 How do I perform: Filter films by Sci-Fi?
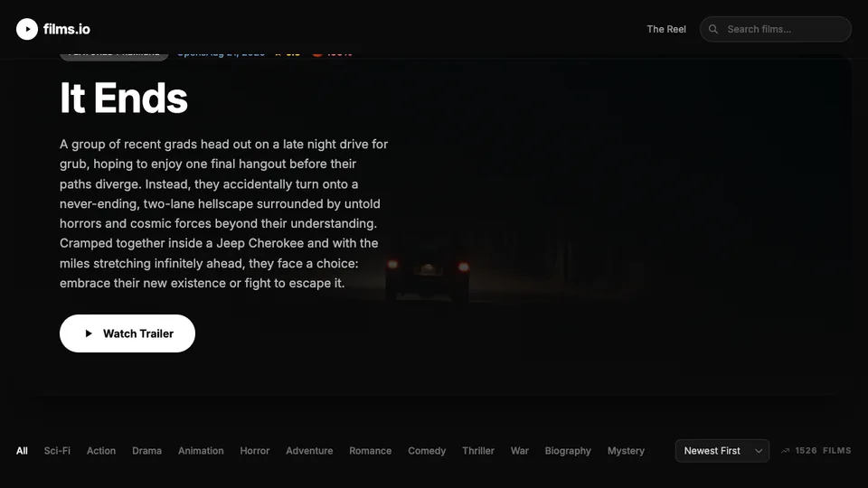coord(57,451)
